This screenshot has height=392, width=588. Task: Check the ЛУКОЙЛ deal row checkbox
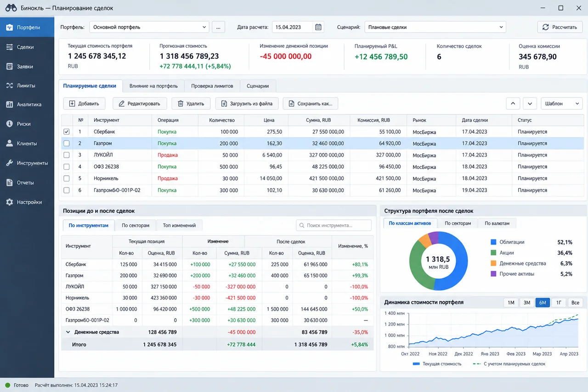click(x=67, y=155)
